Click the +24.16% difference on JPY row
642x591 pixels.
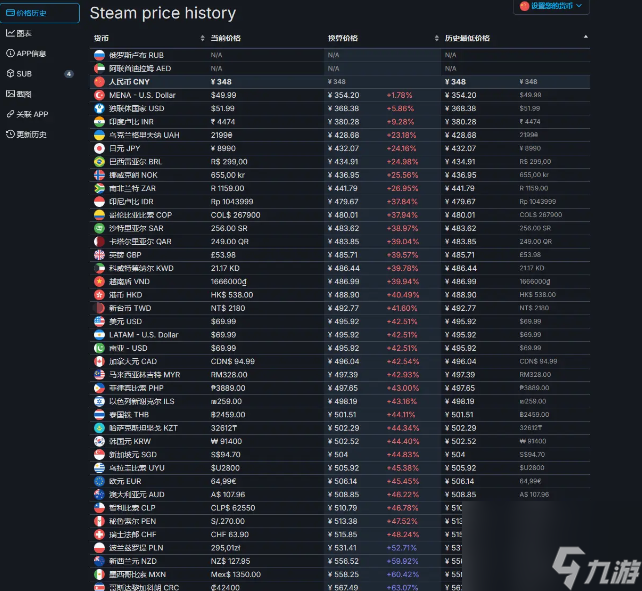pos(401,148)
